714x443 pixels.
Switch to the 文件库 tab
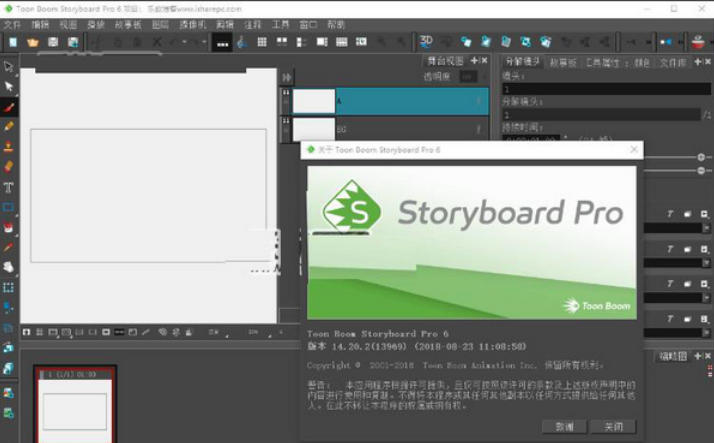pos(672,62)
